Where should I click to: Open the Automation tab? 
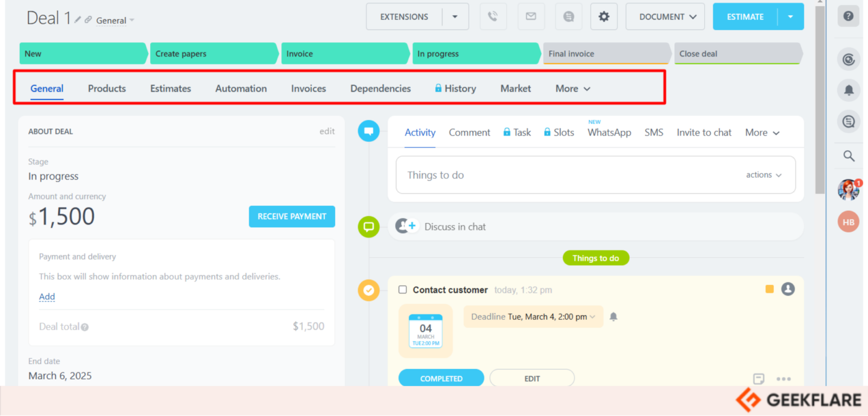(241, 88)
